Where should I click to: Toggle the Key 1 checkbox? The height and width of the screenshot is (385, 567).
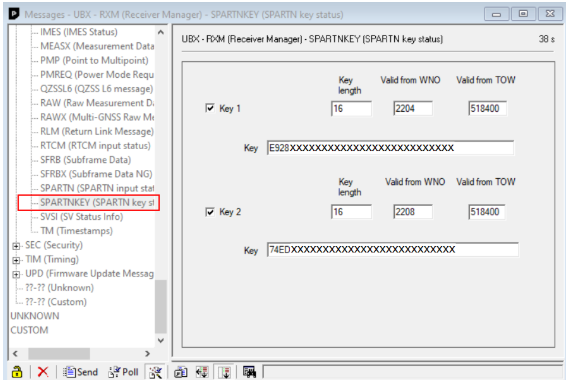[x=210, y=108]
